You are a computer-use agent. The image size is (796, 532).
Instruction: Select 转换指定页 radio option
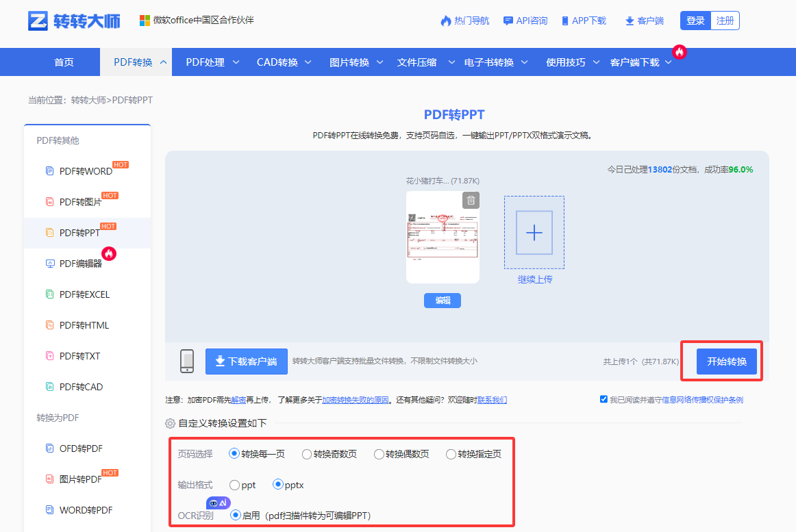coord(451,455)
